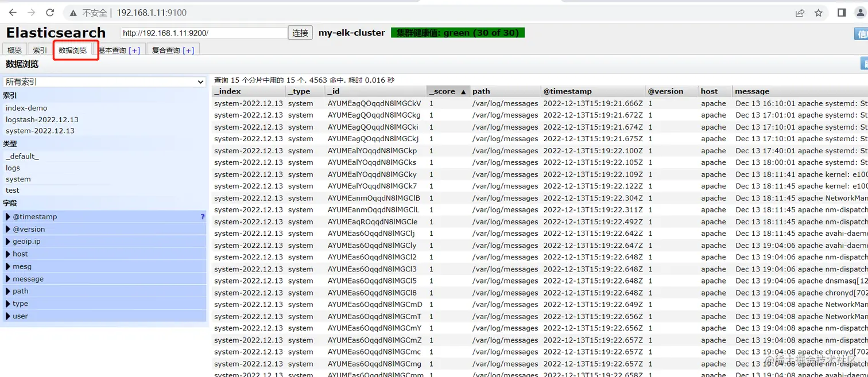
Task: Click timestamp 2022-12-13T15:19:22.100Z cell
Action: tap(593, 151)
